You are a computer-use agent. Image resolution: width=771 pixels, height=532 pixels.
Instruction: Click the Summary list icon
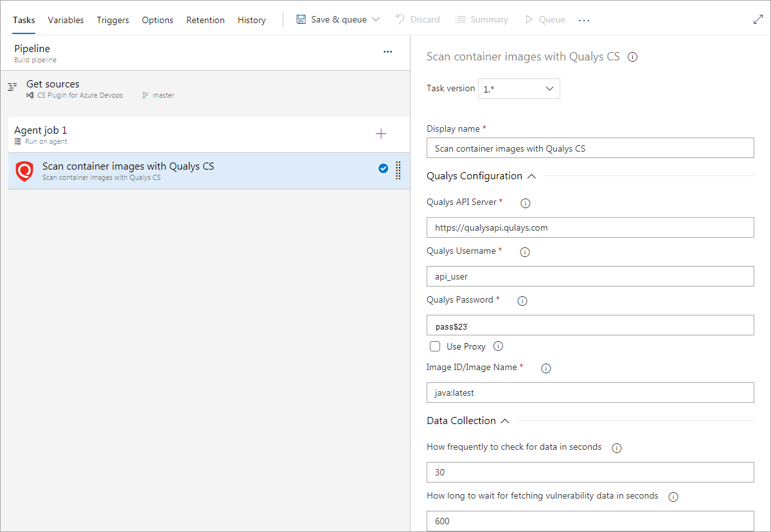pyautogui.click(x=460, y=19)
